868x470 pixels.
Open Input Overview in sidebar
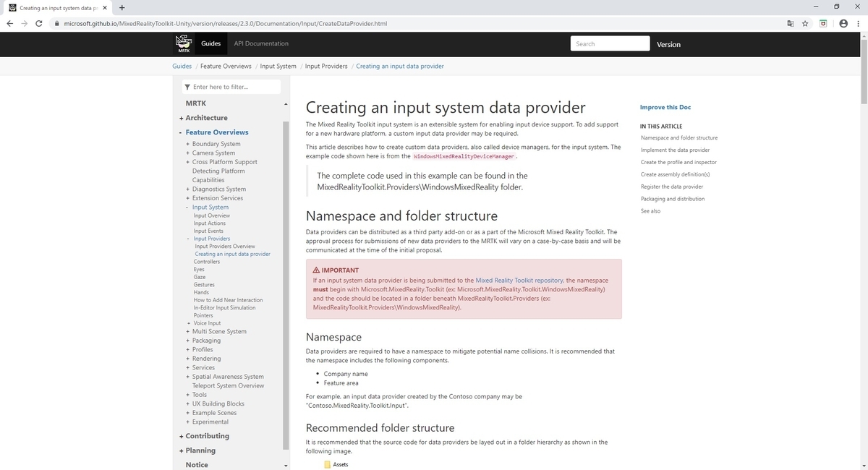(x=212, y=215)
